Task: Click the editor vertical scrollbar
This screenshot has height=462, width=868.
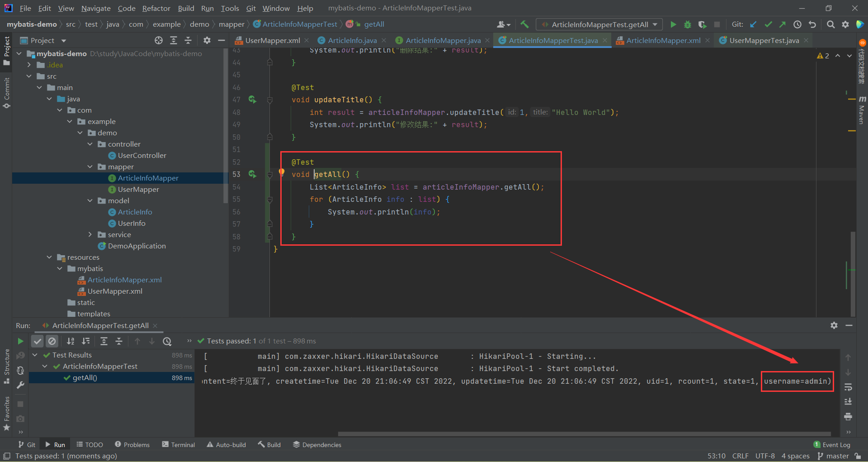Action: pos(853,274)
